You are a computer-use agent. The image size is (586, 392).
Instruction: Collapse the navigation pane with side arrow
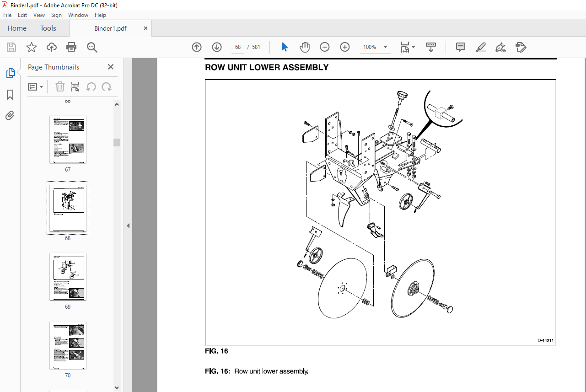point(128,226)
